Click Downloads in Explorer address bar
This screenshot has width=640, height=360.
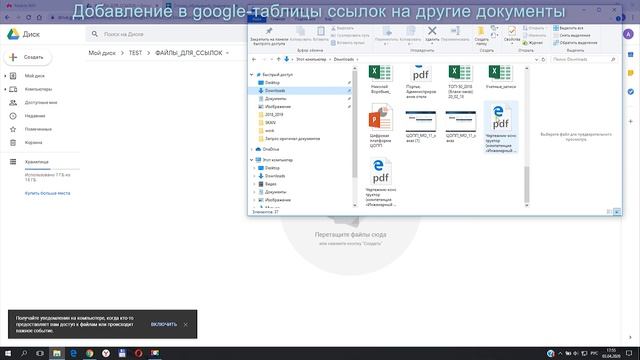point(344,60)
